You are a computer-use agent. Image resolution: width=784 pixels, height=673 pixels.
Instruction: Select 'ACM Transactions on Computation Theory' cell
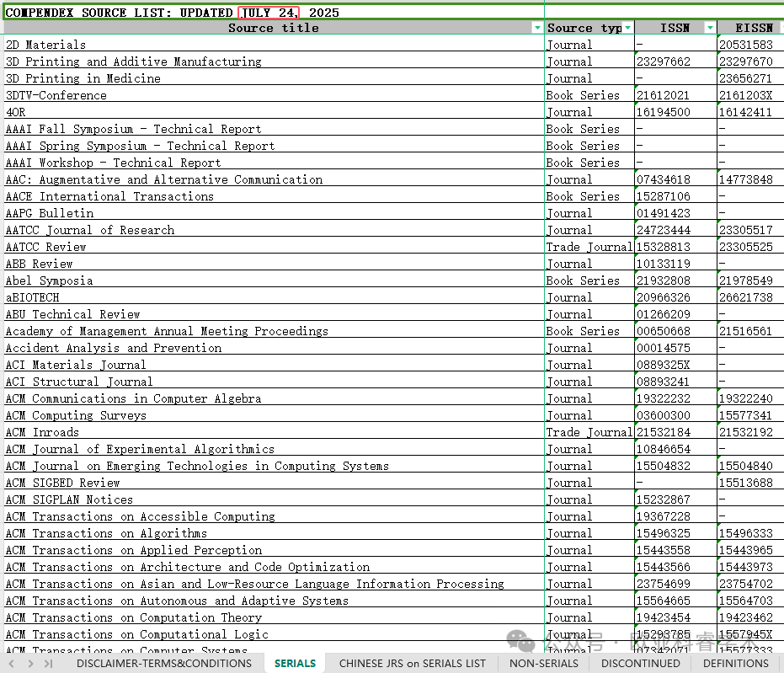click(274, 617)
